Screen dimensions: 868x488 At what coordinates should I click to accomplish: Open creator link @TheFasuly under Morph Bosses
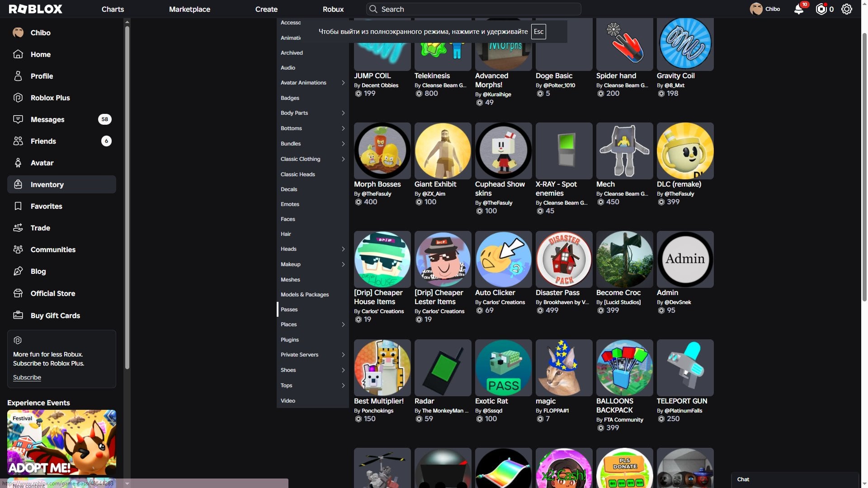[376, 194]
